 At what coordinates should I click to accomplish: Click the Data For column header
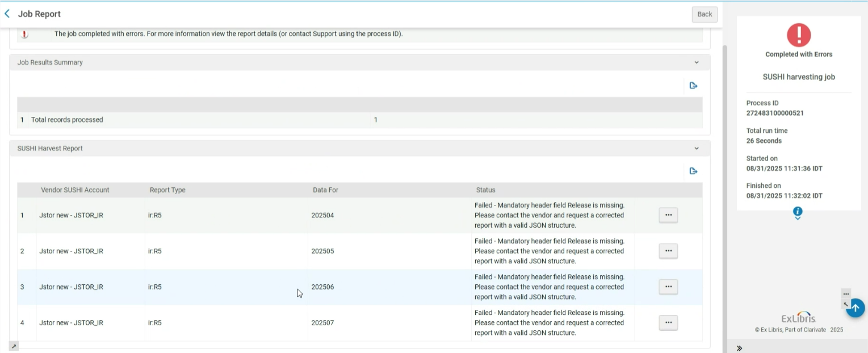pyautogui.click(x=325, y=190)
